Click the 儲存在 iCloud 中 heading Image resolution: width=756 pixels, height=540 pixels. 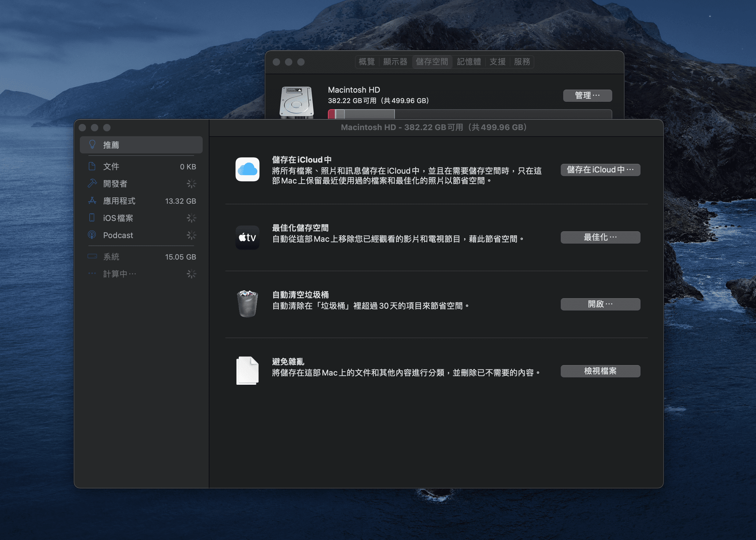pyautogui.click(x=302, y=160)
